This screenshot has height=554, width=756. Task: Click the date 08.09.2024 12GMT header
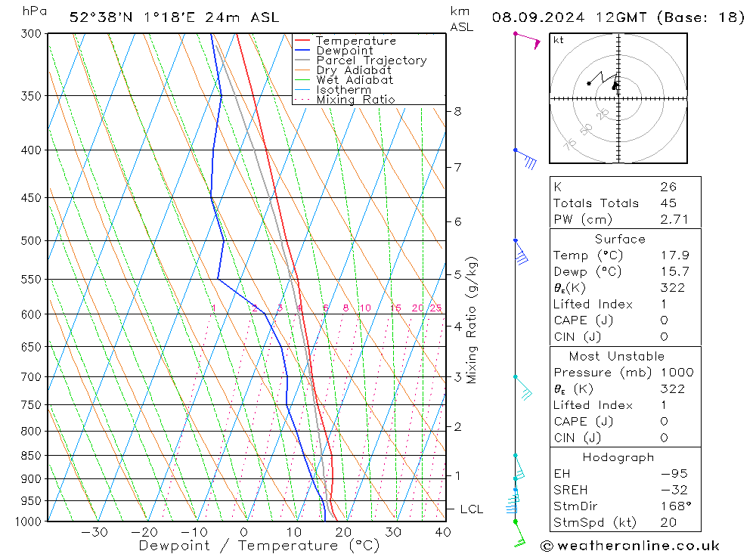click(569, 17)
